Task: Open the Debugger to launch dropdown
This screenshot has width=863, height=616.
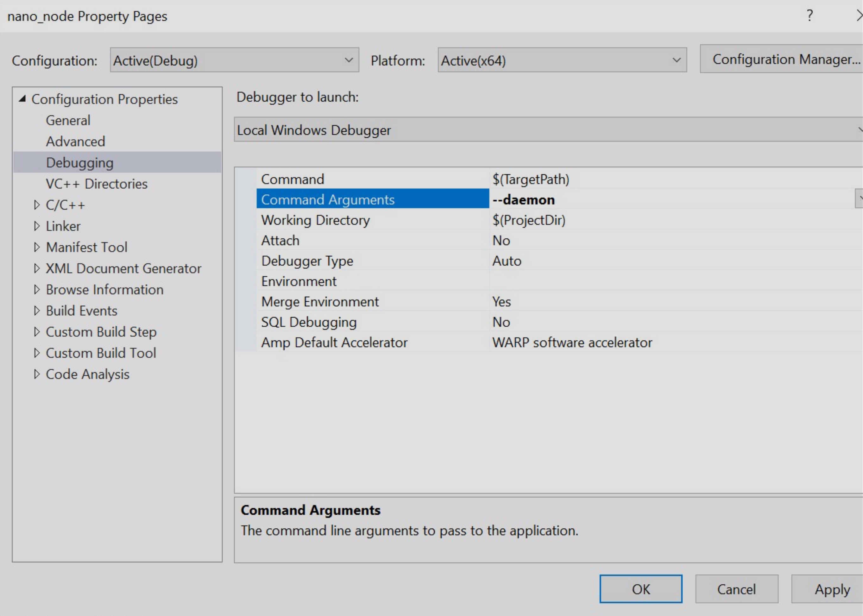Action: (548, 130)
